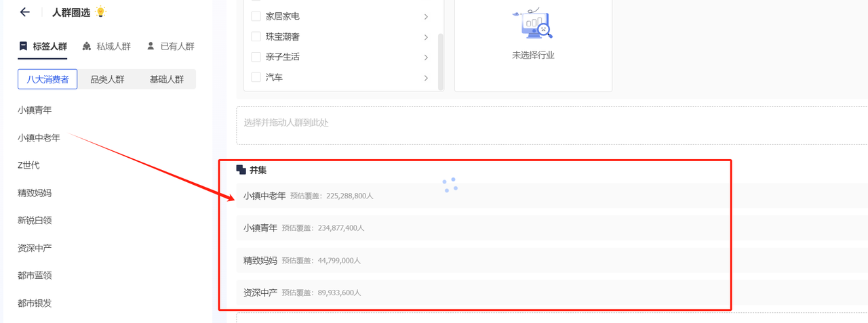Expand the 汽车 category chevron
Viewport: 868px width, 323px height.
tap(426, 78)
